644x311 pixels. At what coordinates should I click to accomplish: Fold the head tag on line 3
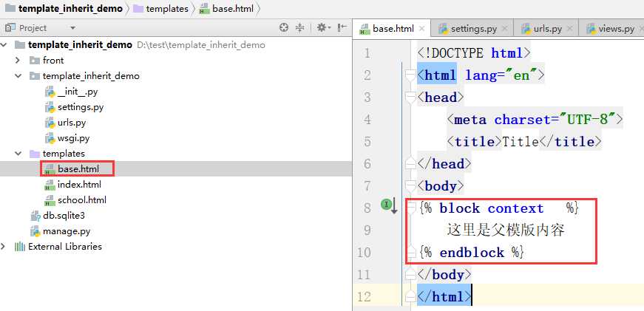(x=410, y=98)
